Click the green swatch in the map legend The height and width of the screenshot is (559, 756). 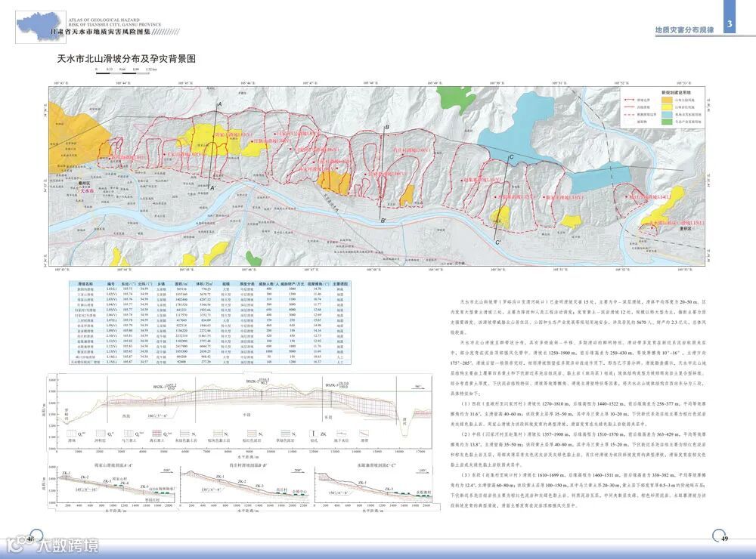tap(667, 122)
